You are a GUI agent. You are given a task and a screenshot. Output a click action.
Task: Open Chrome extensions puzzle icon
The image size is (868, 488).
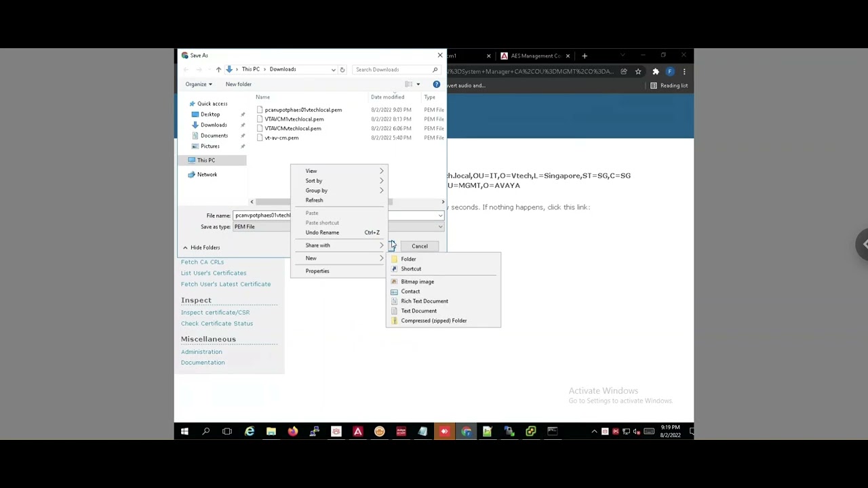pyautogui.click(x=656, y=71)
